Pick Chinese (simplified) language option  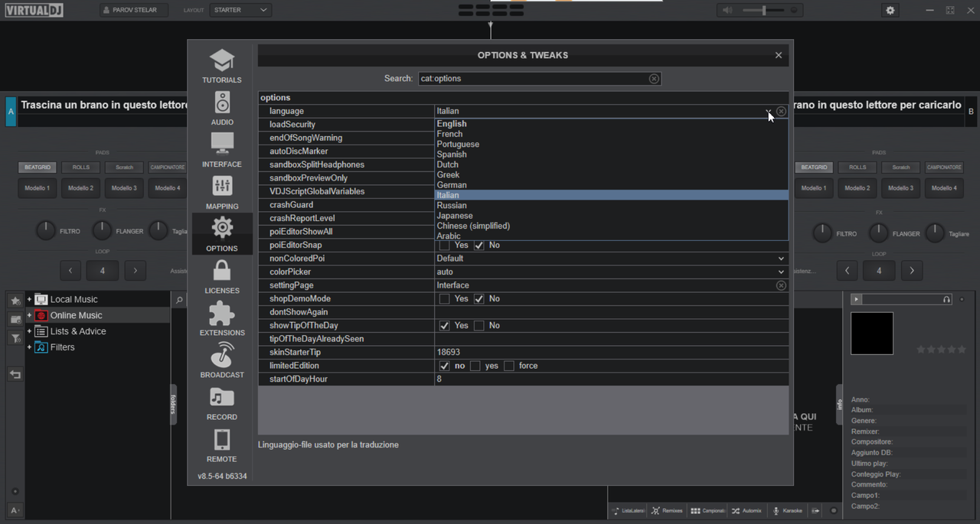611,226
